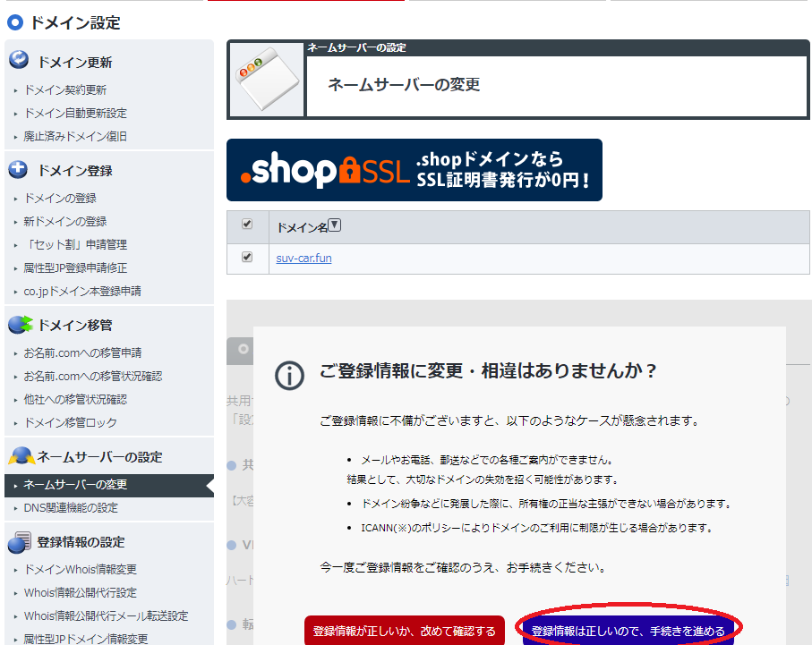Image resolution: width=812 pixels, height=645 pixels.
Task: Click the ドメイン移管 globe icon
Action: [x=20, y=324]
